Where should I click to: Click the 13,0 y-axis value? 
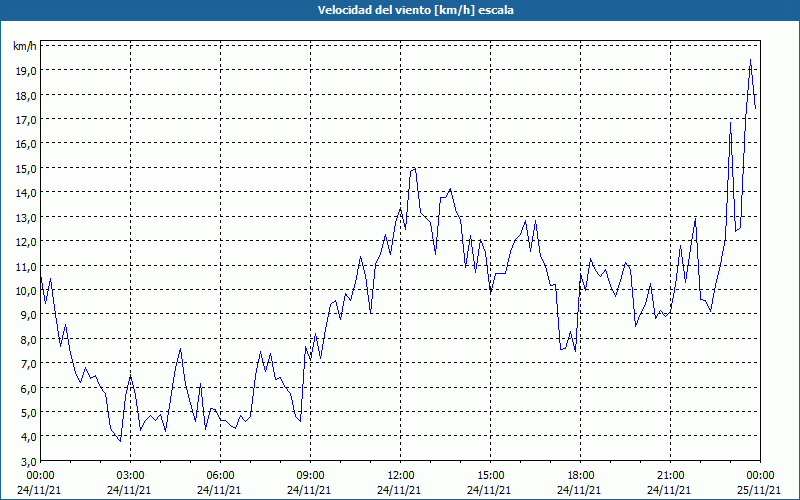point(27,217)
